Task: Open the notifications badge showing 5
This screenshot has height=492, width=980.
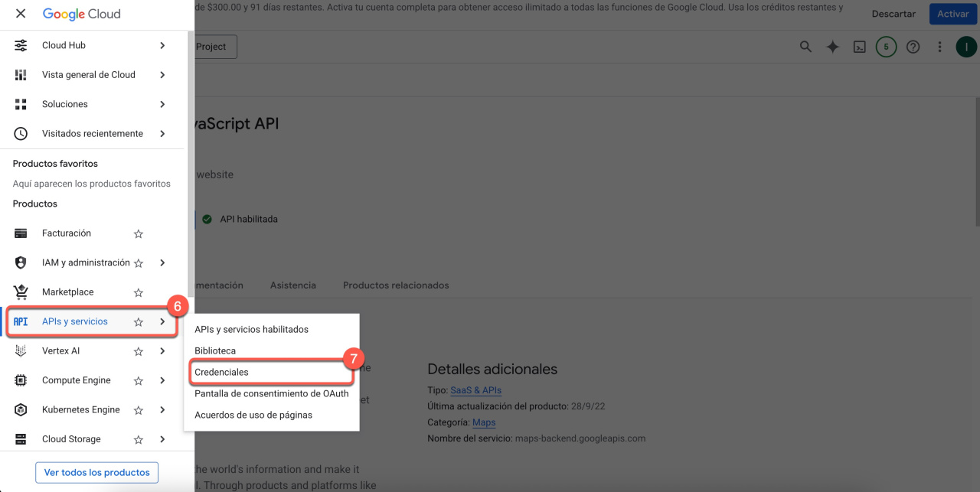Action: 886,47
